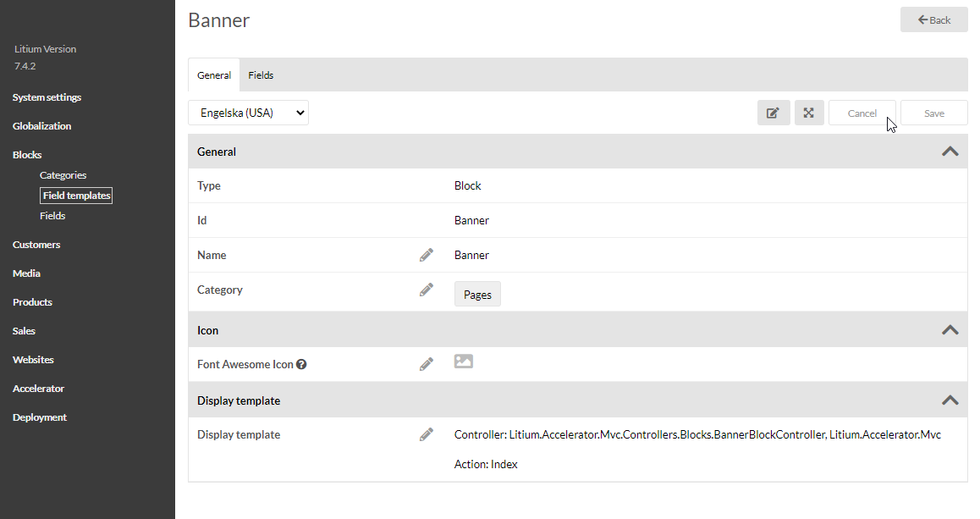The height and width of the screenshot is (519, 980).
Task: Open System settings in the sidebar
Action: click(x=47, y=97)
